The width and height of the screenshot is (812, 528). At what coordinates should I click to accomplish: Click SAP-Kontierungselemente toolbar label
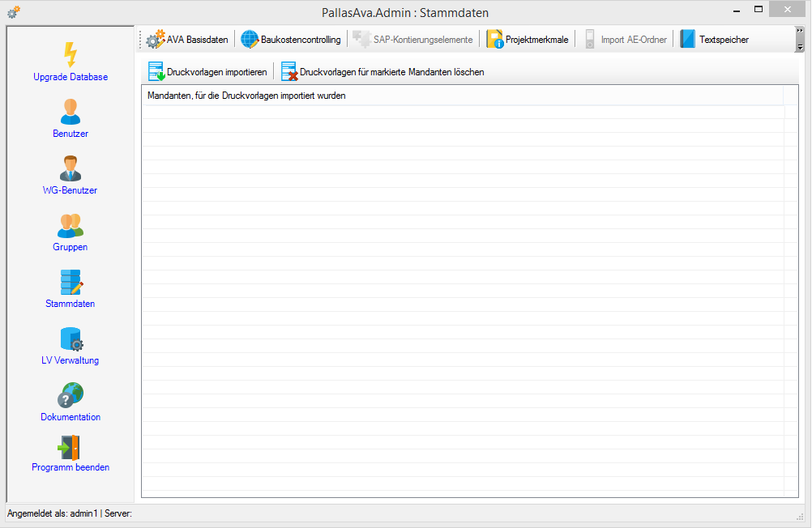423,40
